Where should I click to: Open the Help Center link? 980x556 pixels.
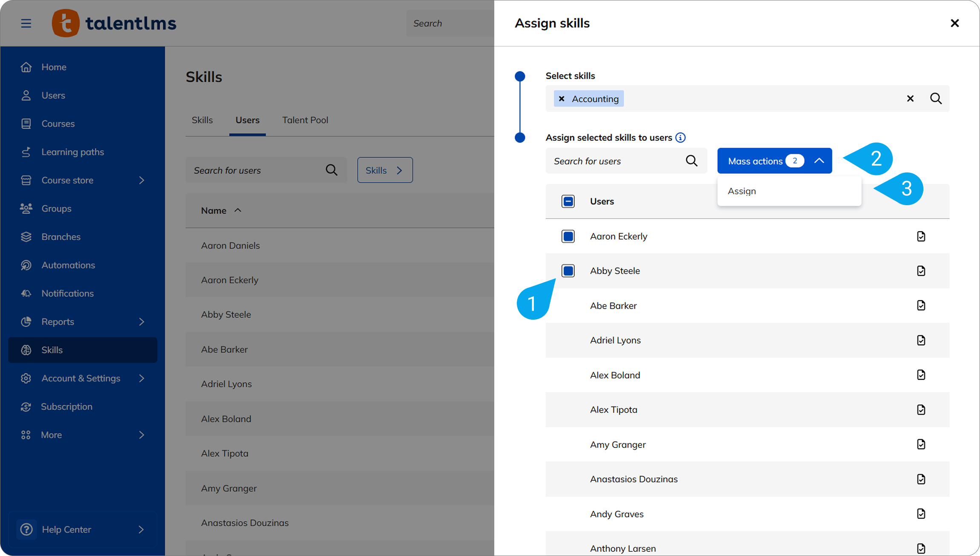pyautogui.click(x=66, y=530)
